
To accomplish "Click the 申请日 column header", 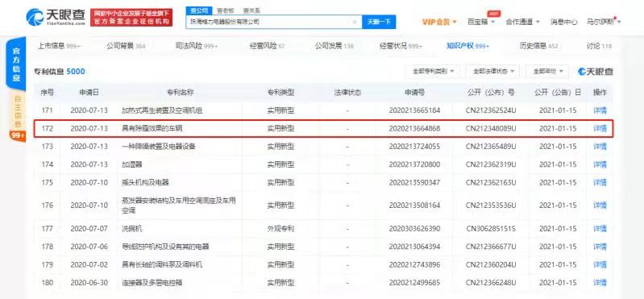I will click(x=89, y=93).
